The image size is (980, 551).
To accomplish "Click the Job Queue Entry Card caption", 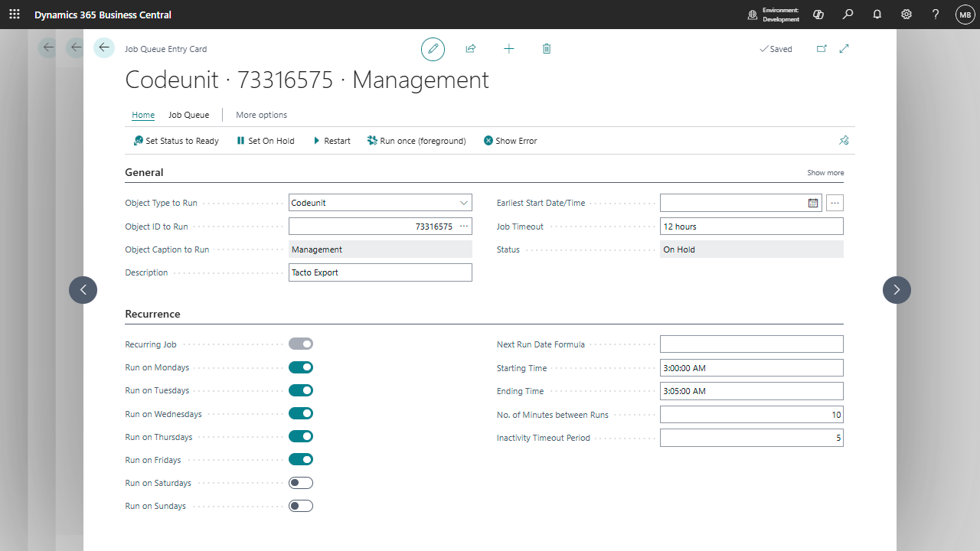I will tap(166, 49).
